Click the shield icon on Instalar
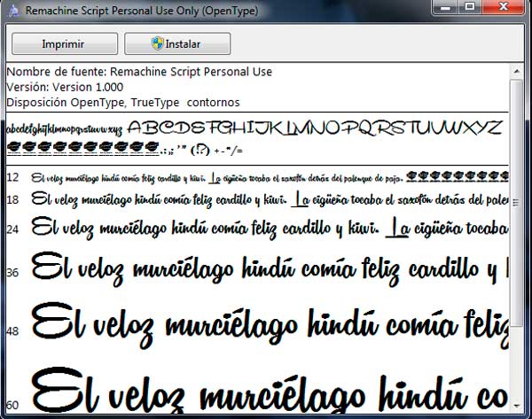Screen dimensions: 532x419 click(x=158, y=43)
